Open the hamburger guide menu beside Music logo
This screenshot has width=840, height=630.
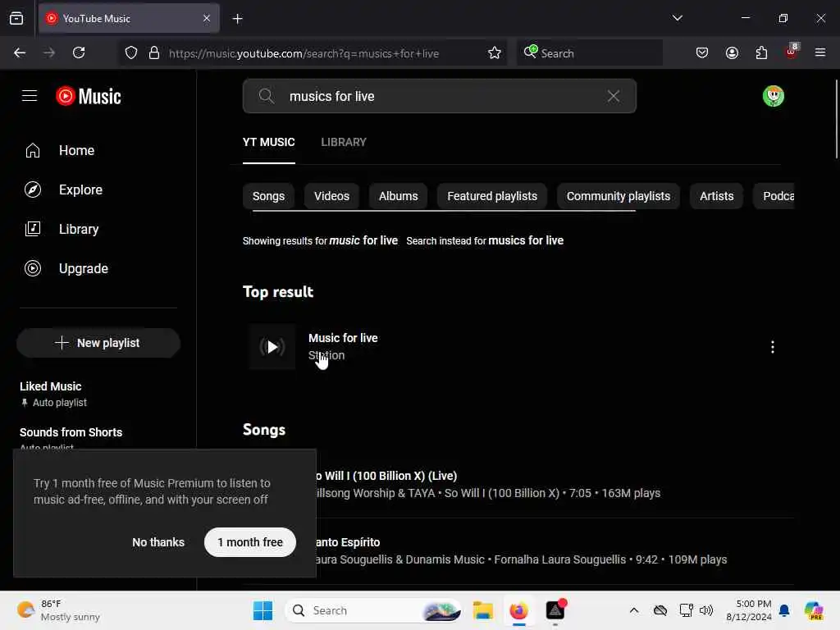point(30,96)
